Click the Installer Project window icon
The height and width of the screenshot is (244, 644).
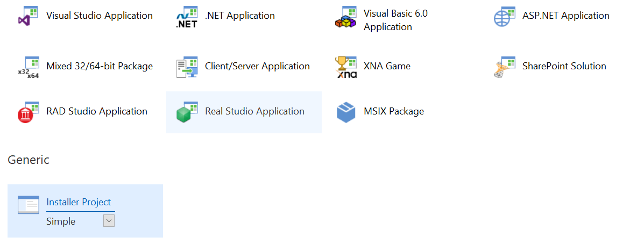(x=29, y=205)
